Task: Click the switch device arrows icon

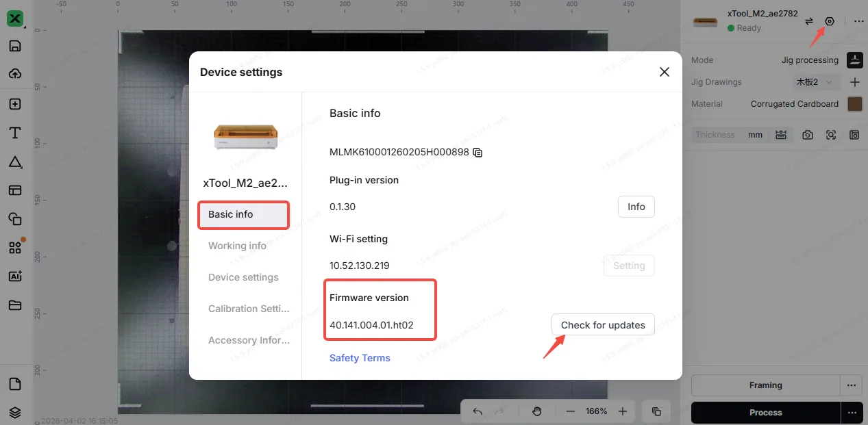Action: click(x=809, y=21)
